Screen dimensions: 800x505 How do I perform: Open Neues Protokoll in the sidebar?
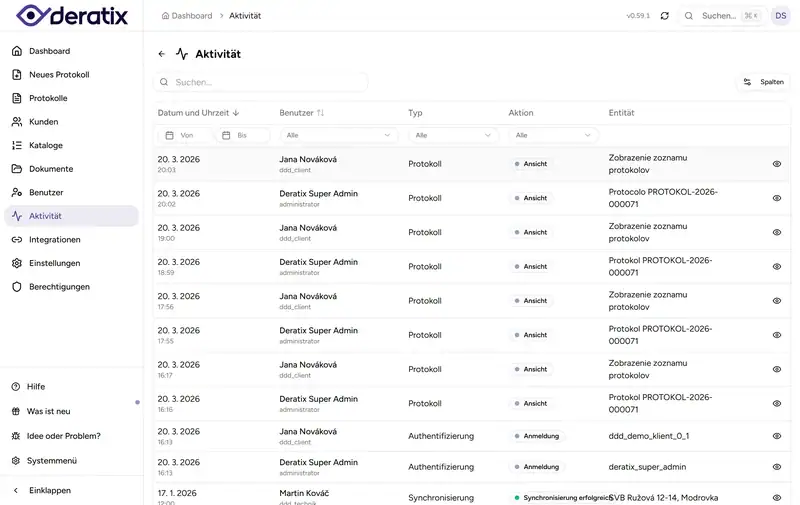59,75
